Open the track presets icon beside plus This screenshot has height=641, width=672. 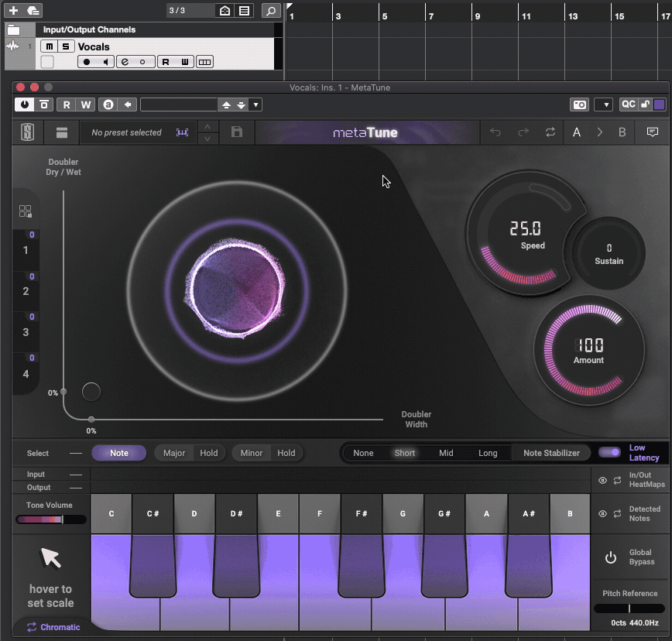click(x=33, y=10)
